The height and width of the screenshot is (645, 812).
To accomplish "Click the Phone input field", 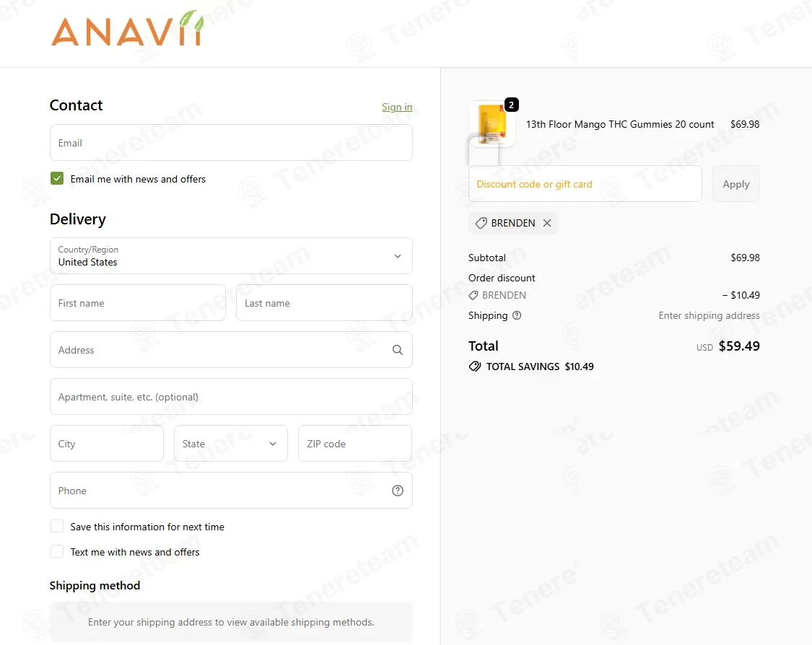I will (x=231, y=490).
